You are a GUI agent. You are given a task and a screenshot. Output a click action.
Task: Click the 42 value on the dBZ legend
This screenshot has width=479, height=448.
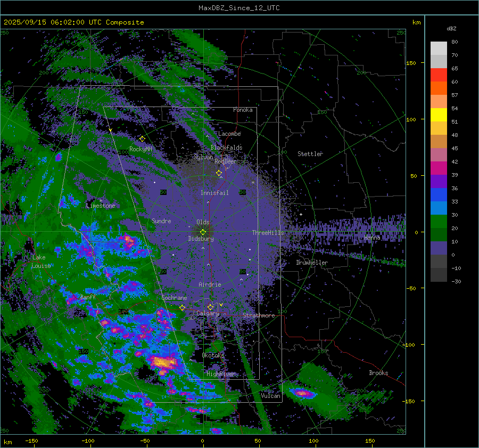[x=455, y=162]
